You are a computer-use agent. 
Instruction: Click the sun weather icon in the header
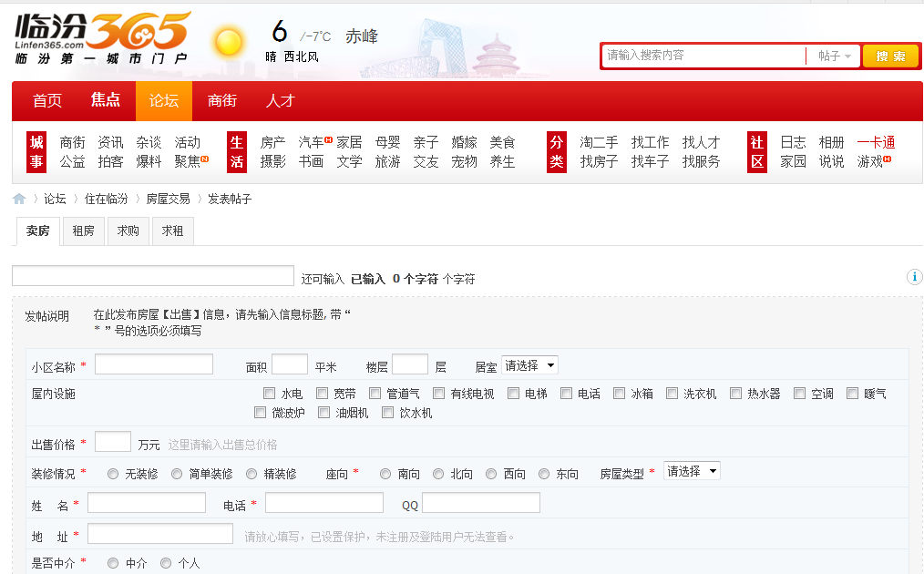pos(229,43)
